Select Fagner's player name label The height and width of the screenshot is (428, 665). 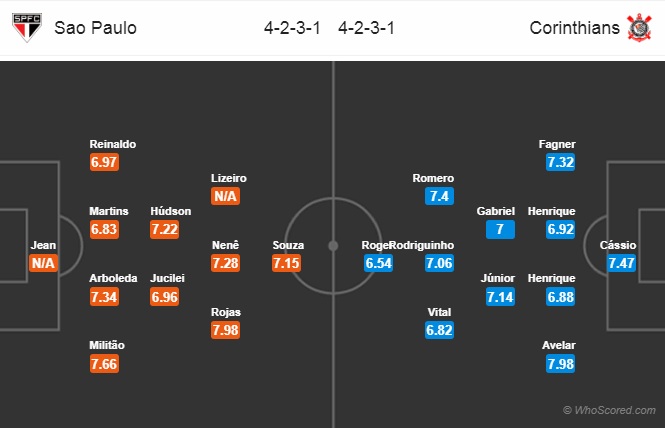click(x=557, y=144)
